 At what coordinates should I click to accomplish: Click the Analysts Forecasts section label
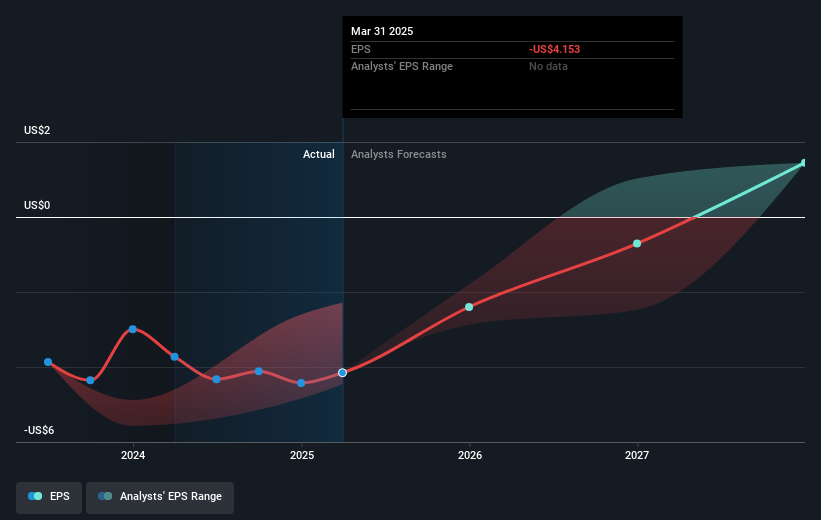tap(398, 154)
